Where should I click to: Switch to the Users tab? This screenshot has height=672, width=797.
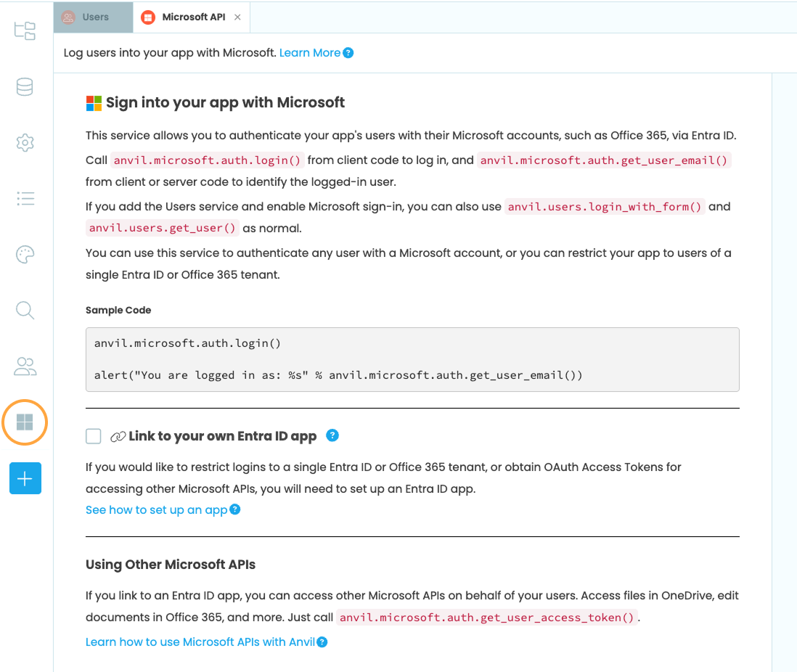[x=94, y=17]
